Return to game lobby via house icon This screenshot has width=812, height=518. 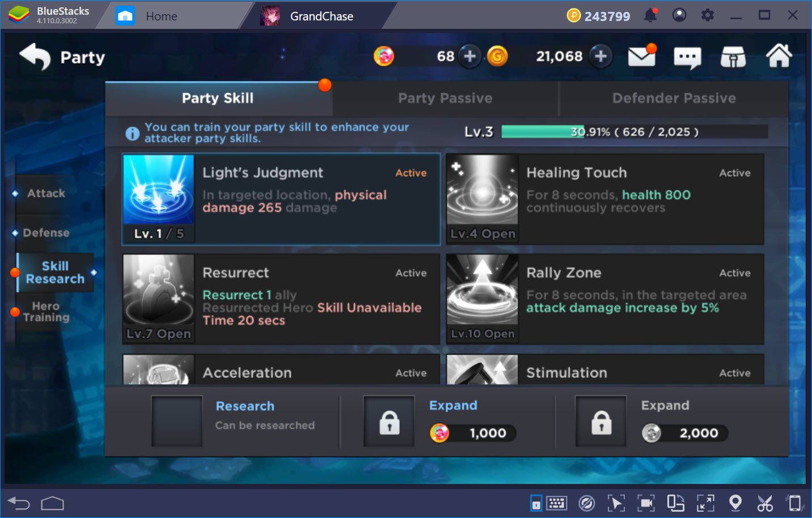click(x=779, y=56)
